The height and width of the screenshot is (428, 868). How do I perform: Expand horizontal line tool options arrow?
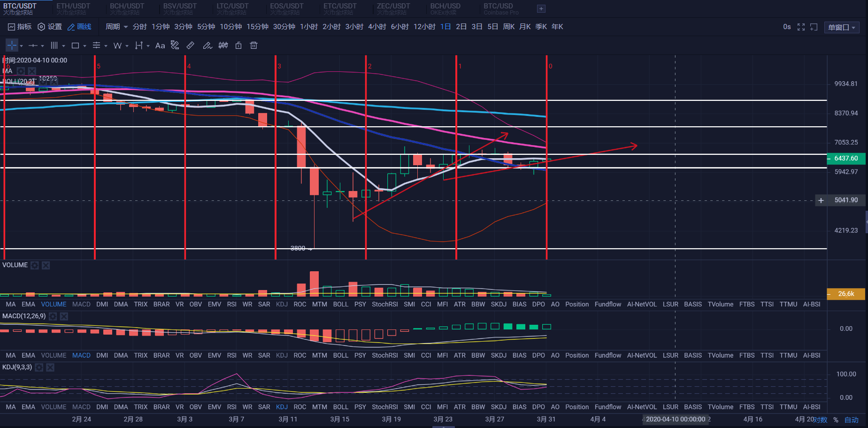click(x=42, y=46)
